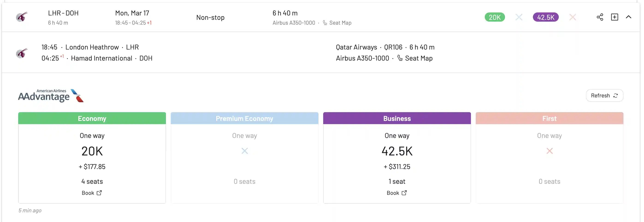Screen dimensions: 644x222
Task: Select the Economy fare header
Action: pos(92,118)
